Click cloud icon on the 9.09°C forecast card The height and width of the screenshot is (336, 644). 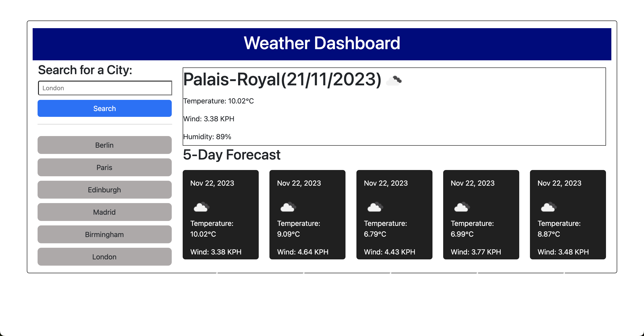coord(288,207)
